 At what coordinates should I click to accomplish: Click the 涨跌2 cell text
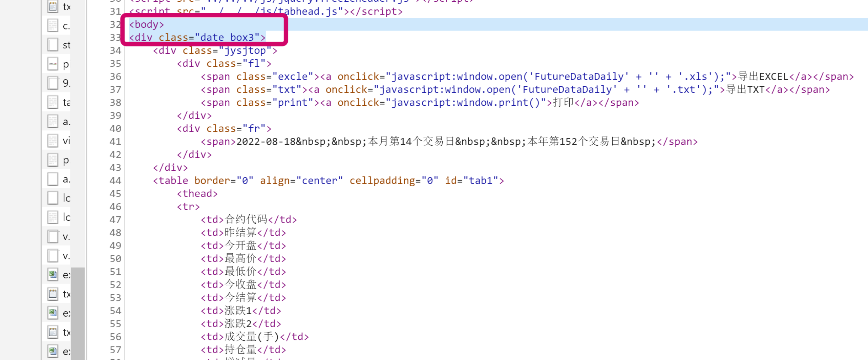coord(238,324)
